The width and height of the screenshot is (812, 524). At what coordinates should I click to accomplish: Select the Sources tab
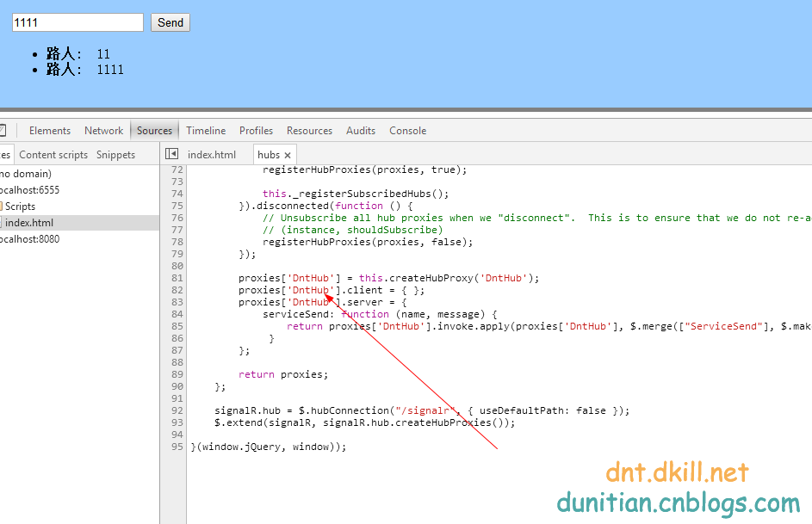click(x=154, y=130)
